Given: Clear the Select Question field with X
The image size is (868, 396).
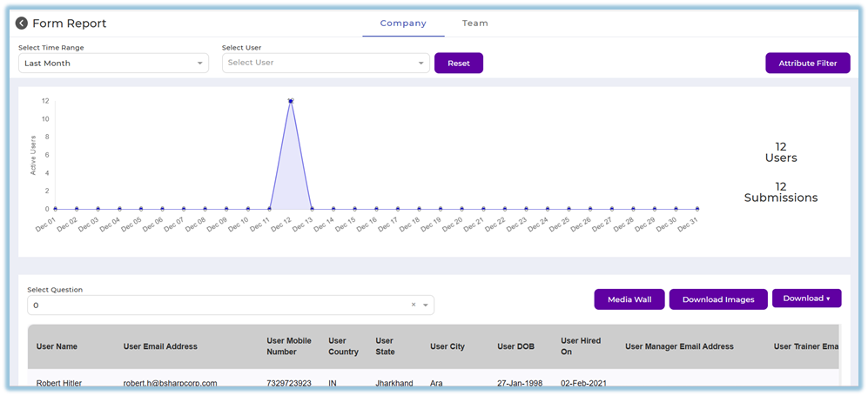Looking at the screenshot, I should (413, 305).
